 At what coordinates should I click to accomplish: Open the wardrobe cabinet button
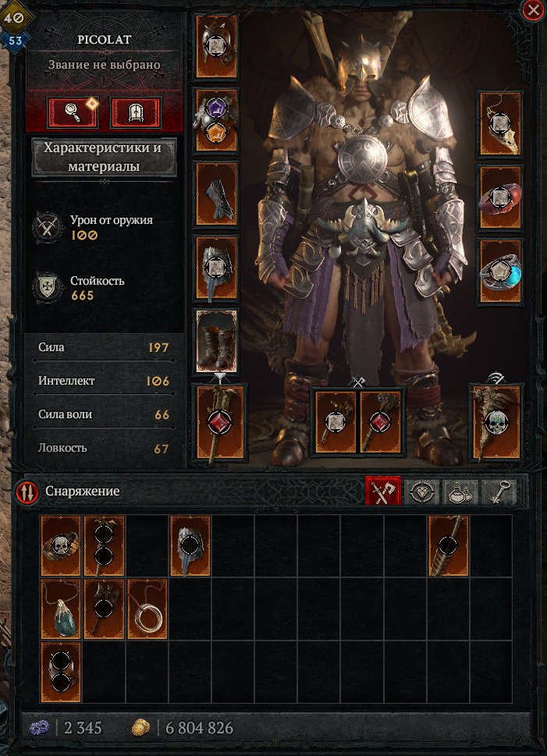136,113
